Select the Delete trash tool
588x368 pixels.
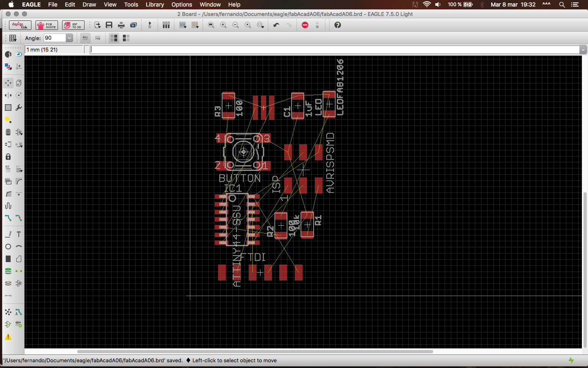click(x=8, y=132)
